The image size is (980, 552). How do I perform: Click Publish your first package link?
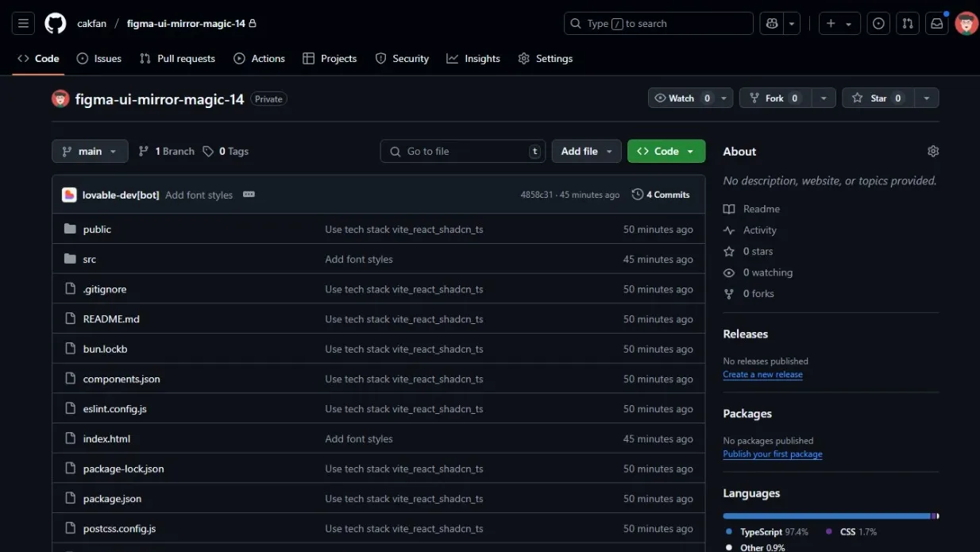point(773,454)
